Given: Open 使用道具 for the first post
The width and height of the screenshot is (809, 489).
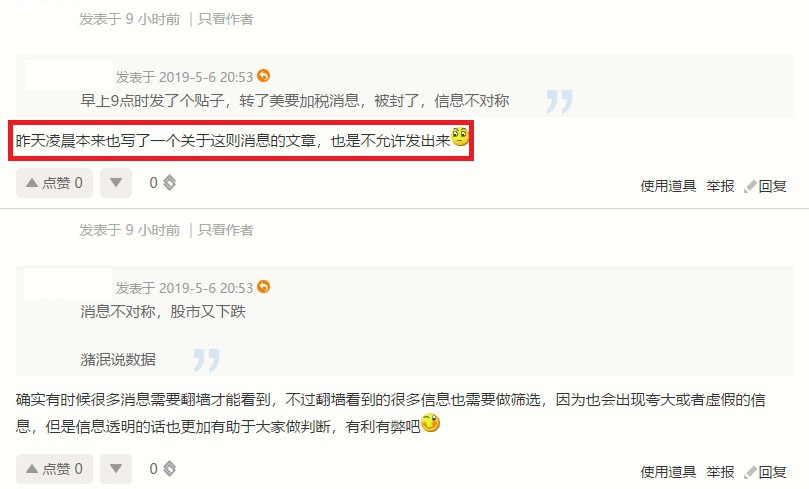Looking at the screenshot, I should pyautogui.click(x=668, y=186).
